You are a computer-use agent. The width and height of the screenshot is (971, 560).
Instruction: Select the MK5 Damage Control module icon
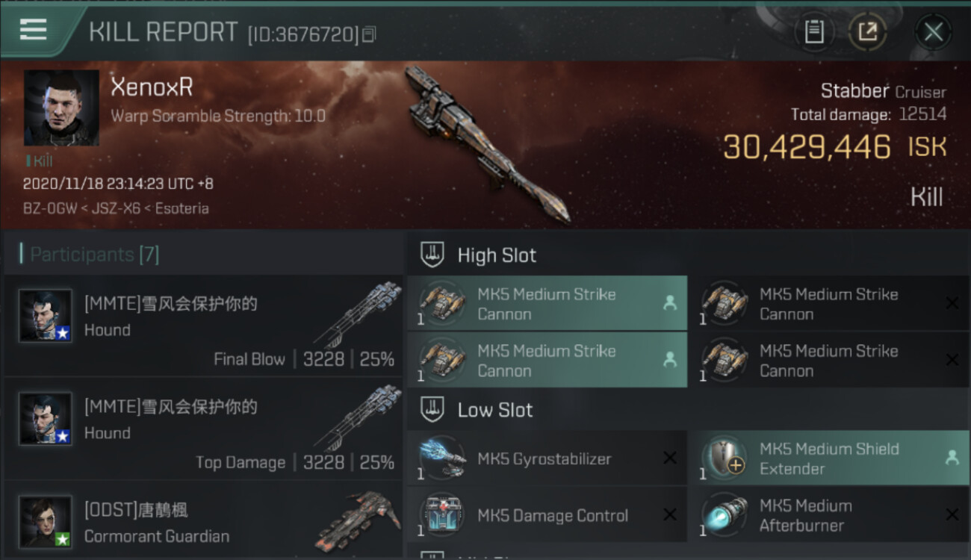click(441, 515)
